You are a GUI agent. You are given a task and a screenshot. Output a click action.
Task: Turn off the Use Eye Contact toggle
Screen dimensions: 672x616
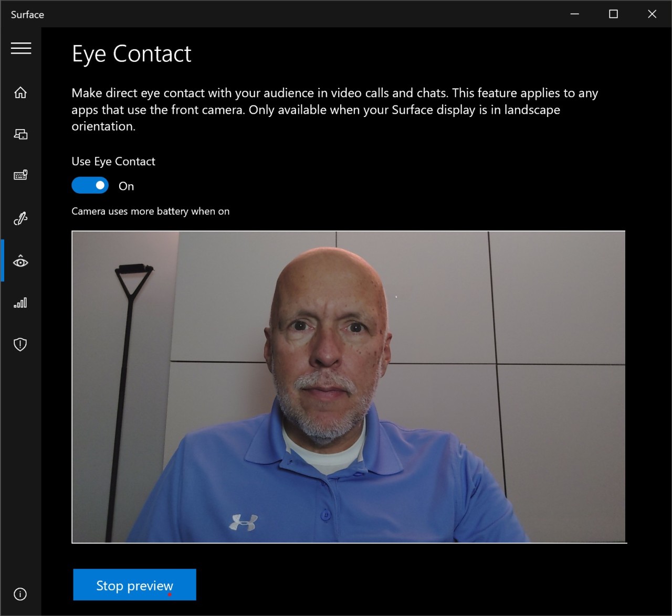90,185
